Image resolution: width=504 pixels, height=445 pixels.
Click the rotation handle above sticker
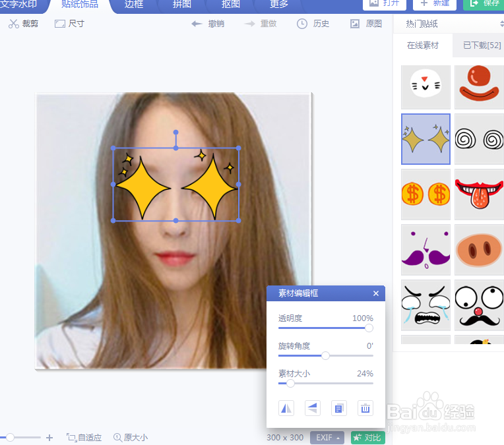[176, 133]
